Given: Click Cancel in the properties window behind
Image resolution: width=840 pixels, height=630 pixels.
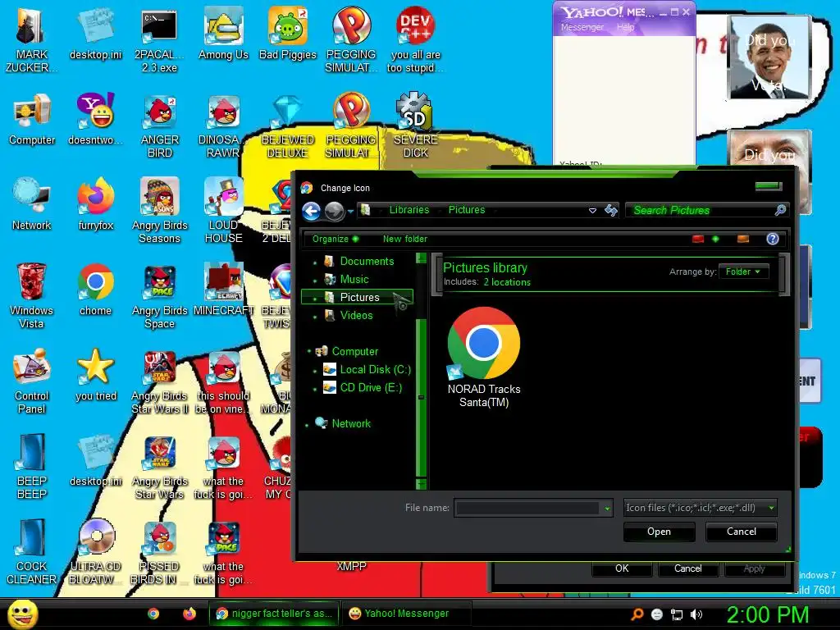Looking at the screenshot, I should [688, 568].
